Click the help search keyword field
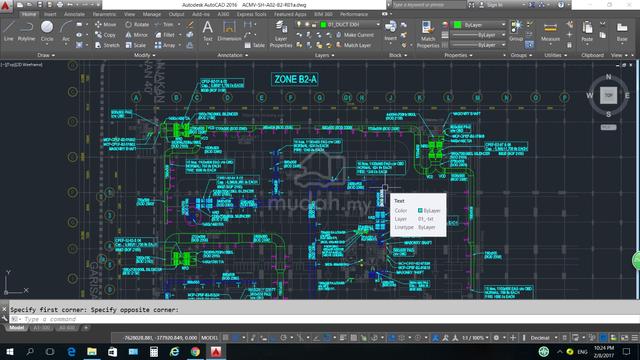The height and width of the screenshot is (360, 640). (x=428, y=5)
